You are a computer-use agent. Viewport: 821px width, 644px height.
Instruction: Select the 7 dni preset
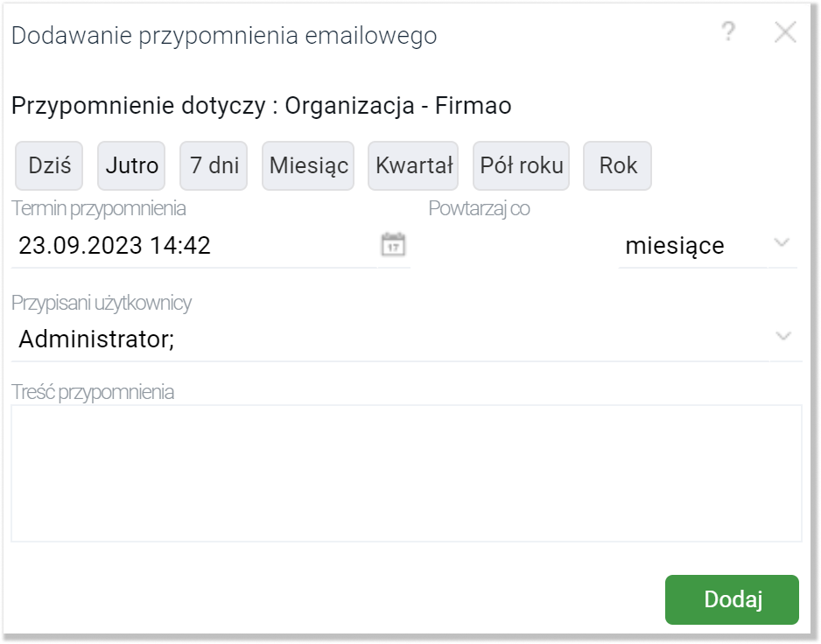(x=214, y=165)
